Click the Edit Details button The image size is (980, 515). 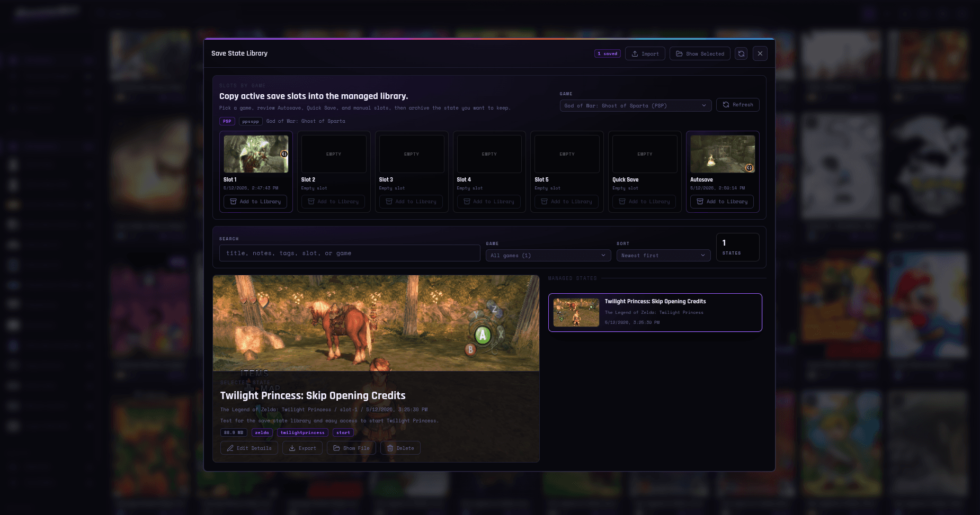coord(249,448)
